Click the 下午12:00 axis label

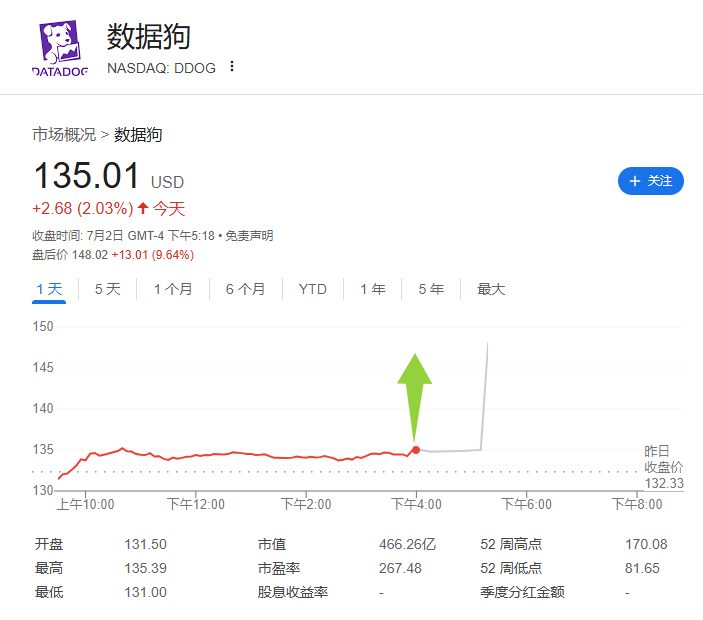click(195, 504)
